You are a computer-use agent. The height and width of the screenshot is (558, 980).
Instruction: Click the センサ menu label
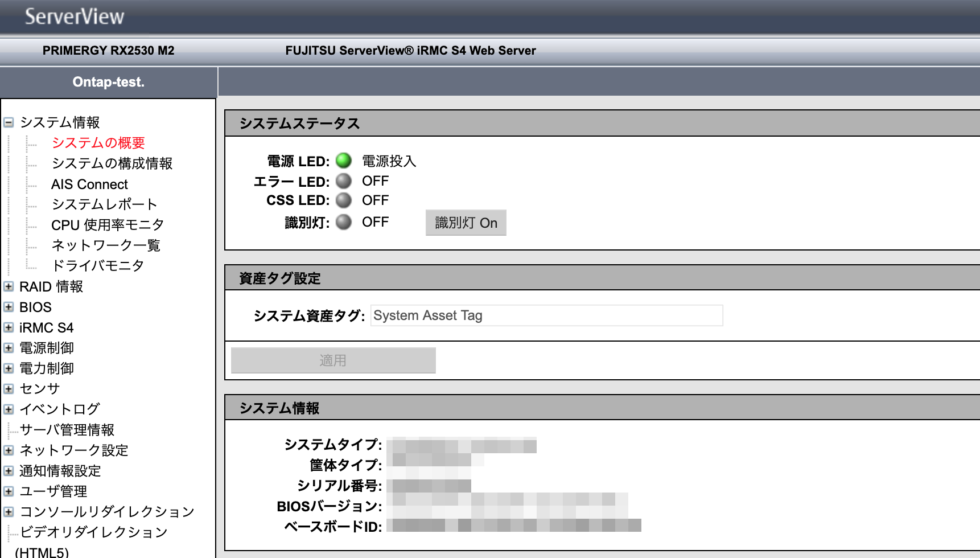tap(40, 389)
